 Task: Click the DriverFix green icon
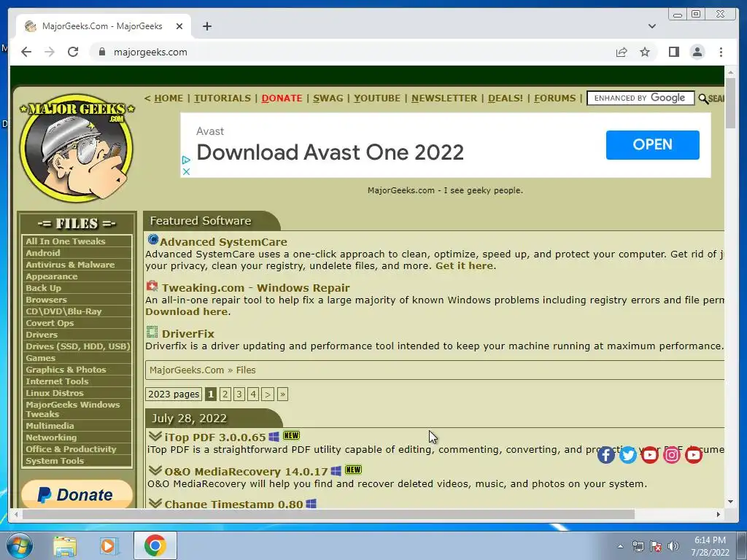(152, 332)
